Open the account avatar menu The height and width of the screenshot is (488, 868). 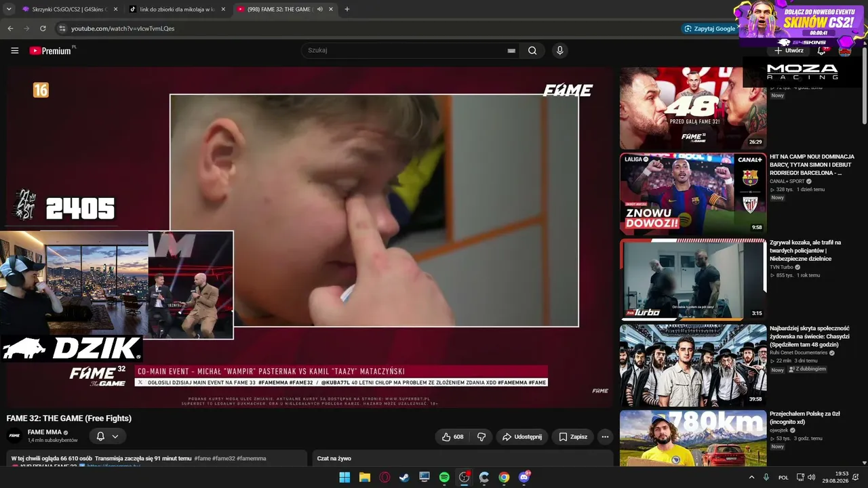[845, 51]
